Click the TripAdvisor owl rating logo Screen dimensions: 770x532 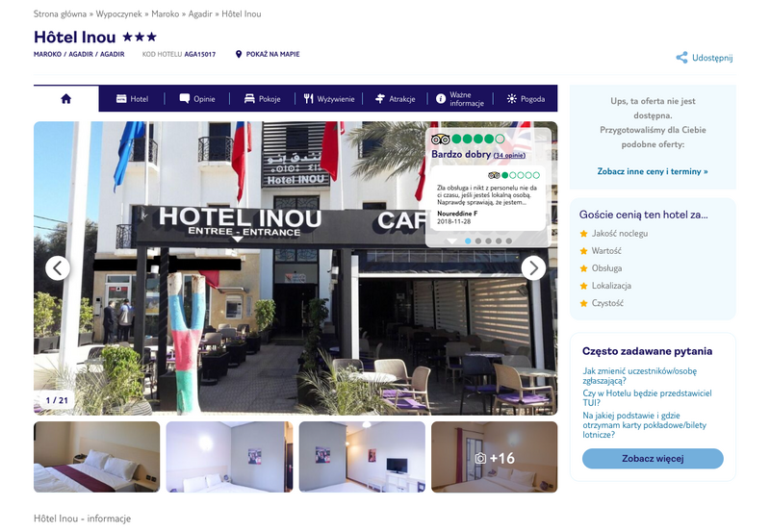coord(440,139)
